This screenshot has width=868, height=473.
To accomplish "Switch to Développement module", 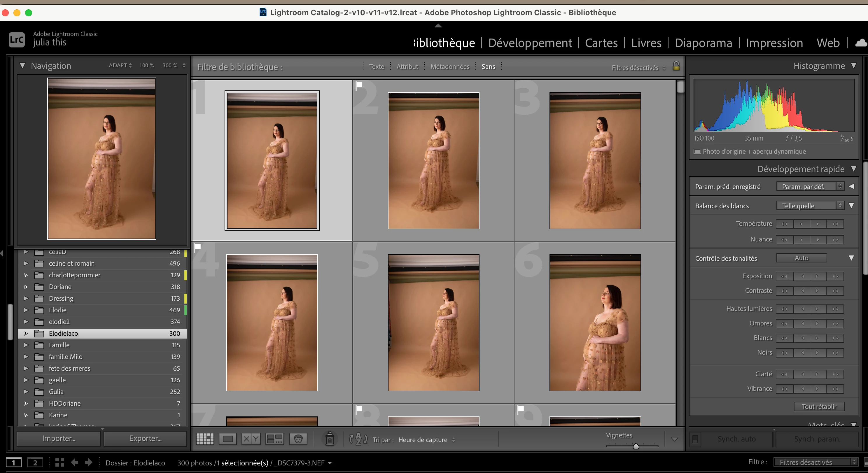I will click(x=530, y=43).
